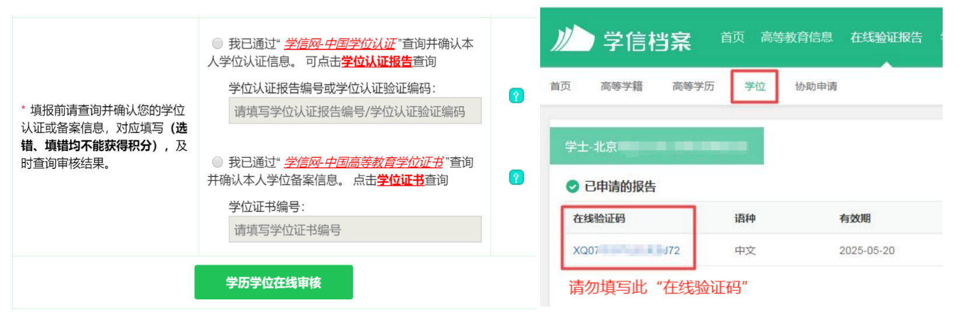Open the 协助申请 tab

[x=815, y=86]
